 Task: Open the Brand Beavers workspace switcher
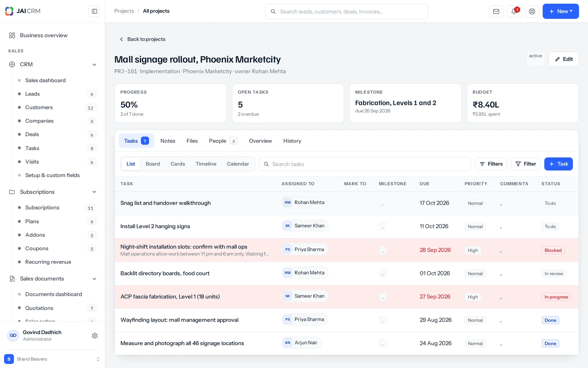[x=52, y=359]
